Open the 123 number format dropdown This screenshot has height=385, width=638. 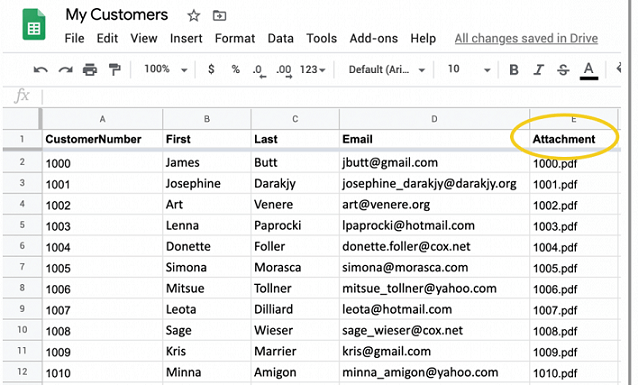coord(312,70)
